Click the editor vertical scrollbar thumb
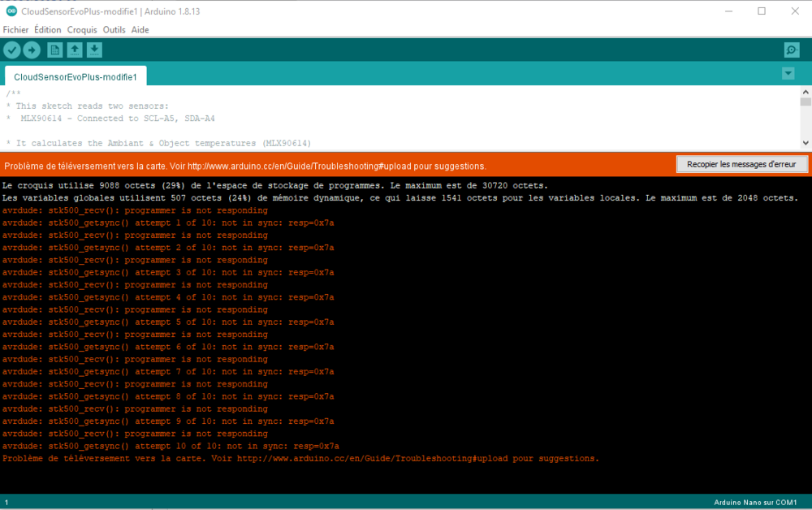Screen dimensions: 812x510 [806, 102]
